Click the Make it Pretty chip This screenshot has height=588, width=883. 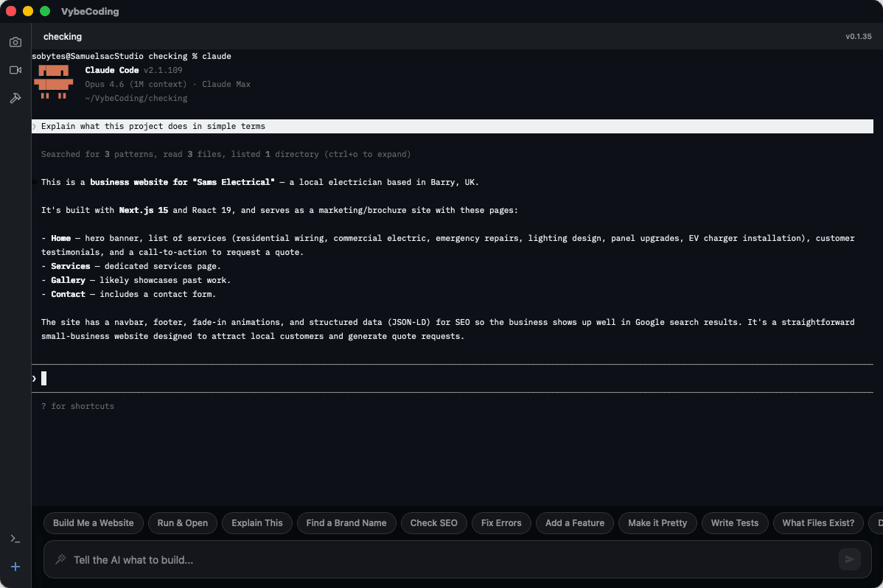657,522
